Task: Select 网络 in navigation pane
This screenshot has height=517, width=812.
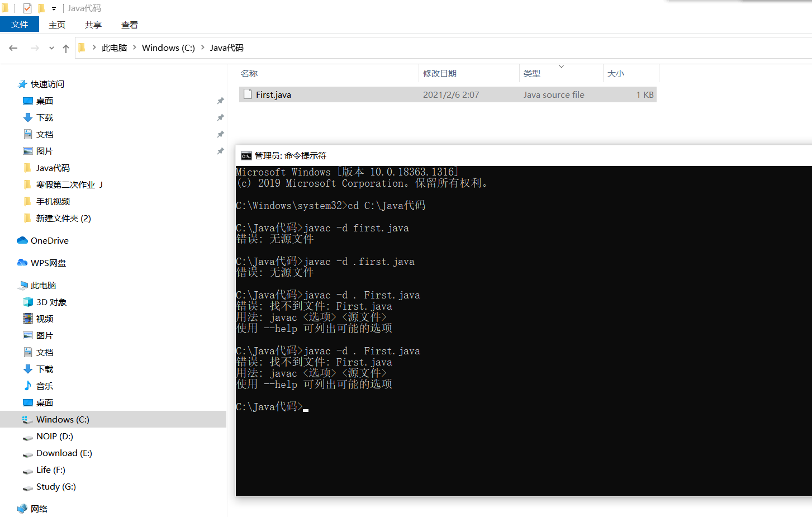Action: tap(39, 509)
